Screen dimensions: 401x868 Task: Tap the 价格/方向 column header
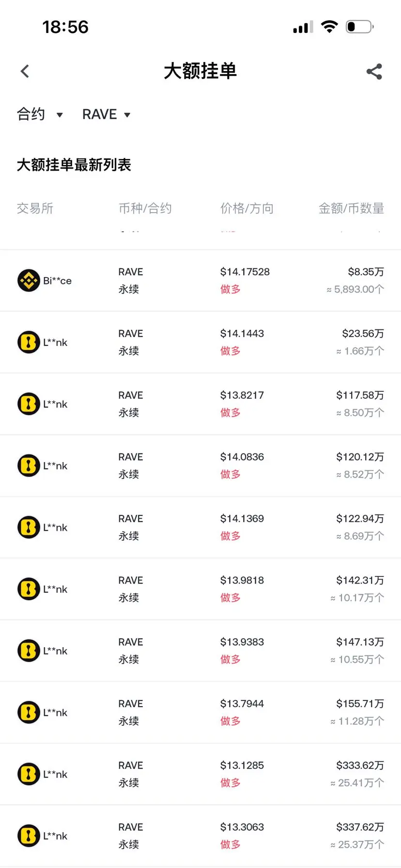[247, 208]
